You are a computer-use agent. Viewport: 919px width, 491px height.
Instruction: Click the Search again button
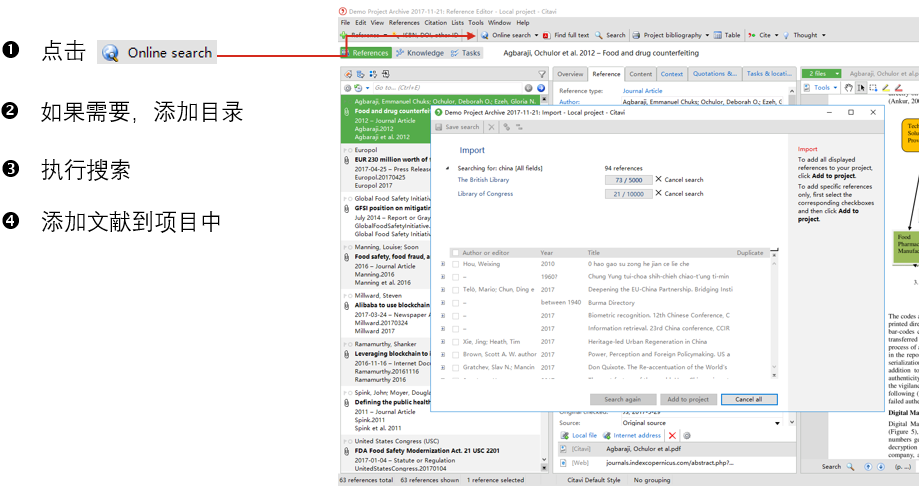pyautogui.click(x=622, y=399)
